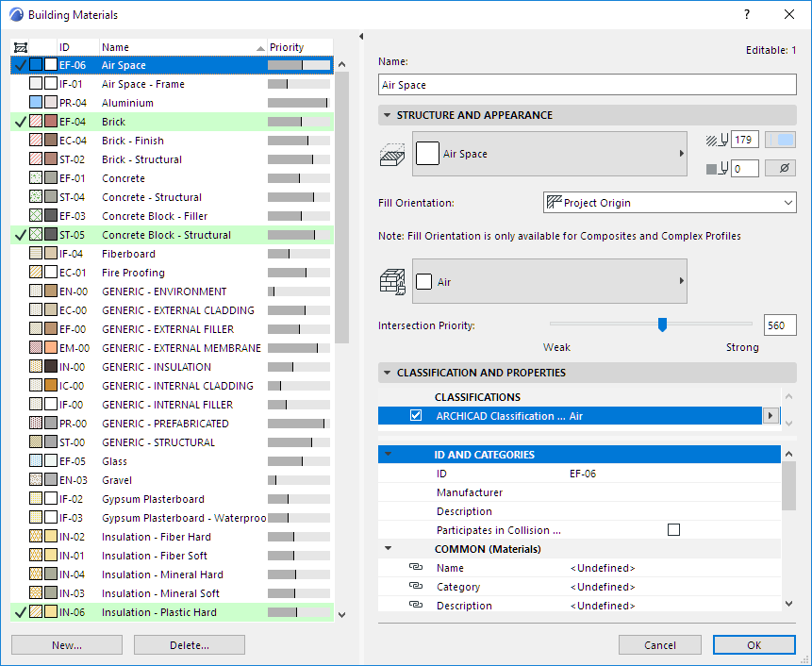This screenshot has width=812, height=666.
Task: Click the transparent background pen button
Action: coord(780,169)
